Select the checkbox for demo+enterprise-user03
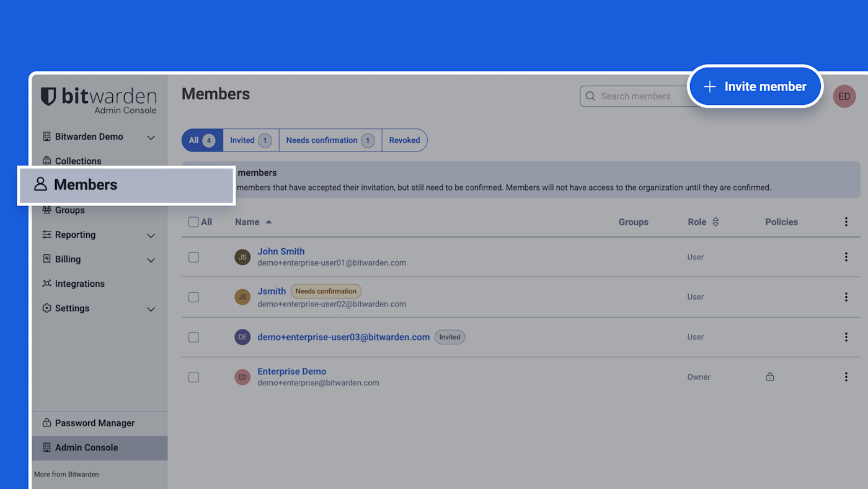The height and width of the screenshot is (489, 868). [193, 337]
